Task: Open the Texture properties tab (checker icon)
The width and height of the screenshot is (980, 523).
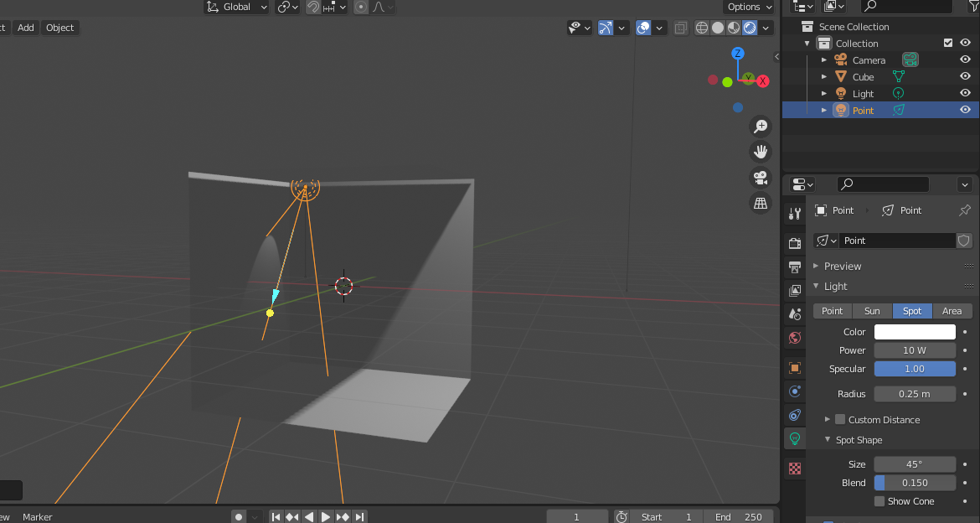Action: point(795,469)
